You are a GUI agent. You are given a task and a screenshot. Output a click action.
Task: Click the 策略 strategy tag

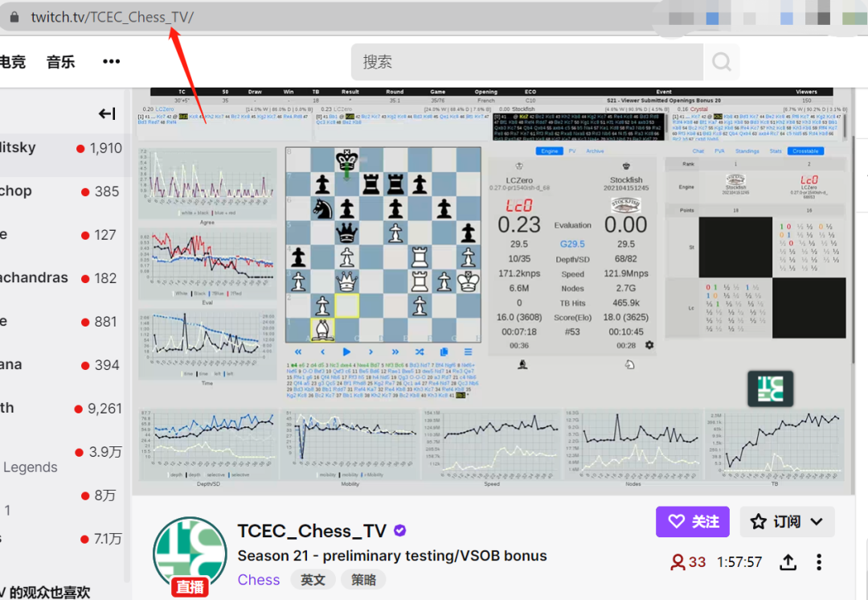click(363, 580)
